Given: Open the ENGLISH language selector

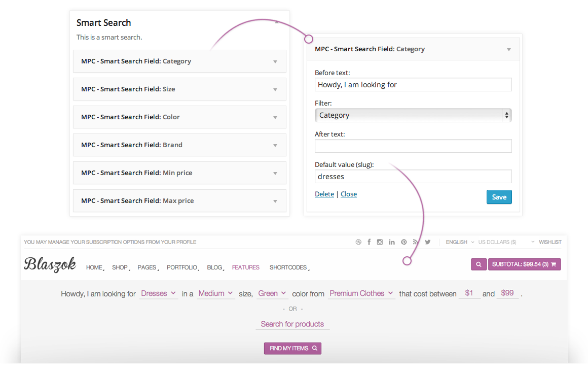Looking at the screenshot, I should pyautogui.click(x=460, y=242).
